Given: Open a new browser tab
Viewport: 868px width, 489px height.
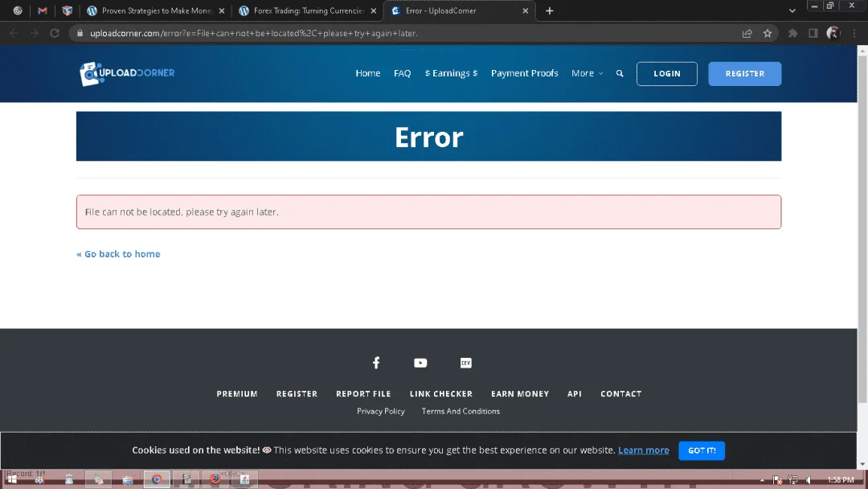Looking at the screenshot, I should coord(549,10).
